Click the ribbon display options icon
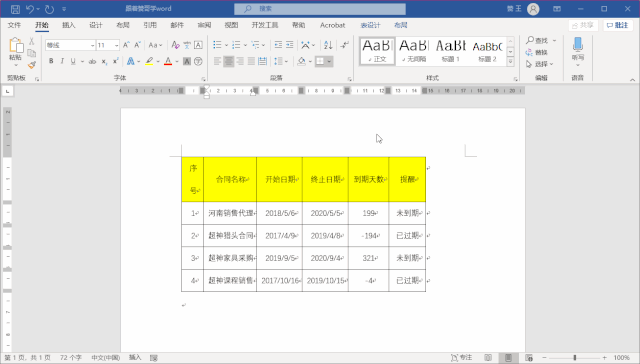The image size is (640, 364). pos(557,9)
